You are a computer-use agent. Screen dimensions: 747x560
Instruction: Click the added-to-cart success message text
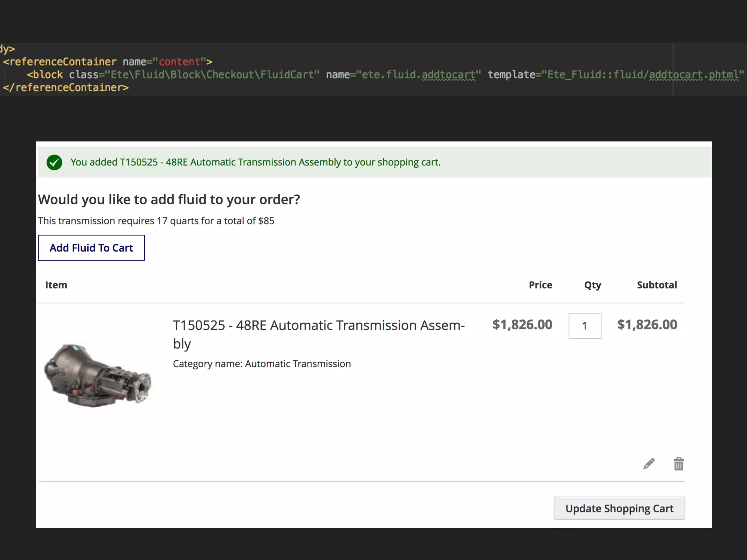pos(255,162)
